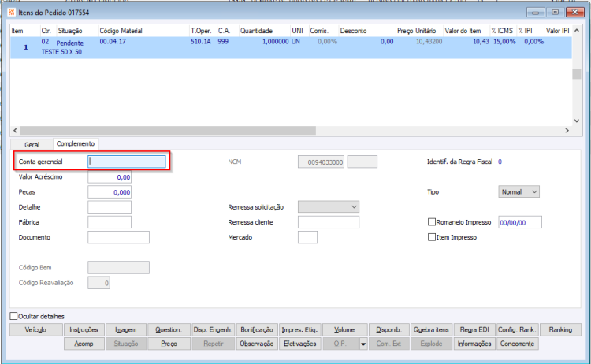591x364 pixels.
Task: Select the Complemento tab
Action: point(76,143)
